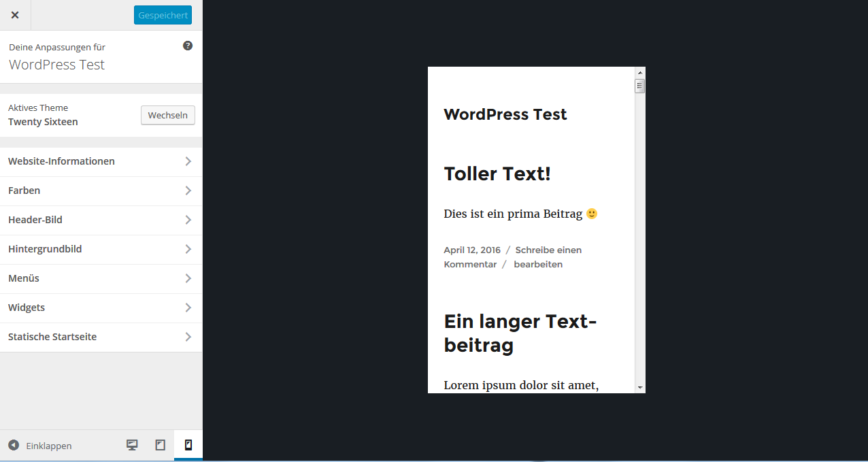Click preview scrollbar up arrow
This screenshot has width=868, height=462.
point(640,72)
